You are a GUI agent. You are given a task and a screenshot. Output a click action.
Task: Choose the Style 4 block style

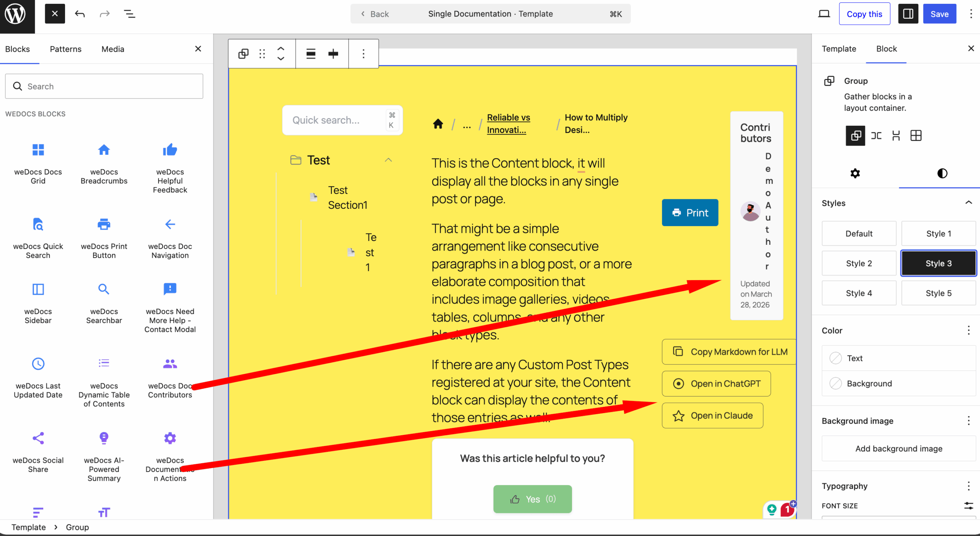[859, 293]
